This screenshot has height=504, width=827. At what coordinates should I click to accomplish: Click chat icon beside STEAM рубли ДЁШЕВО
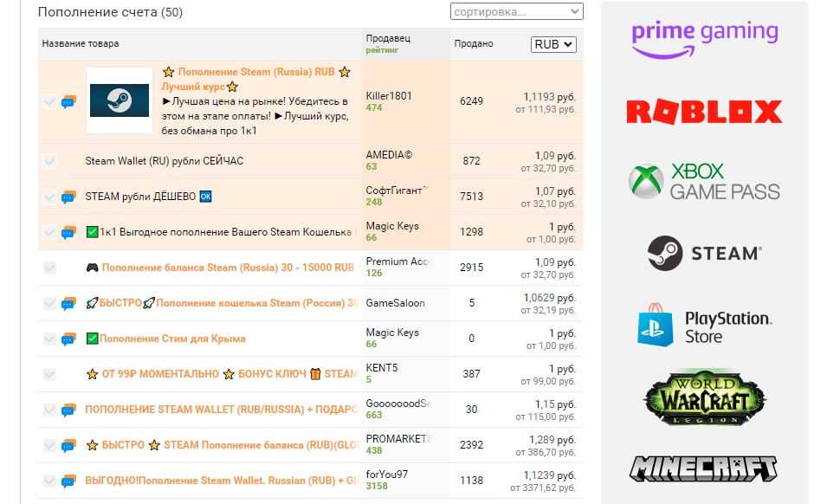pos(68,197)
